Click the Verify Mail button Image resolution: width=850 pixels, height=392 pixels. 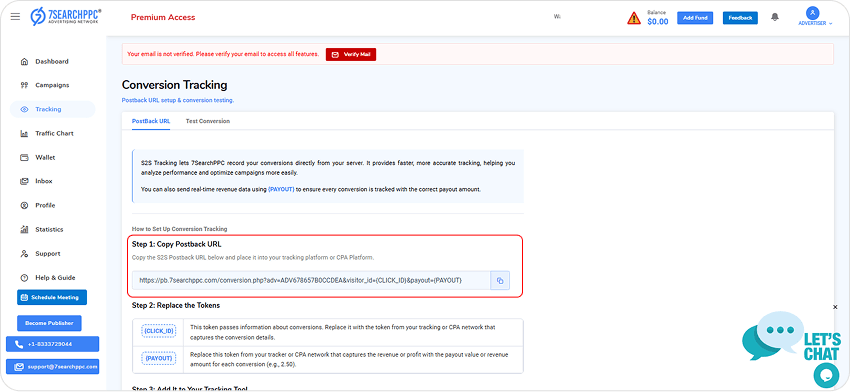tap(351, 54)
